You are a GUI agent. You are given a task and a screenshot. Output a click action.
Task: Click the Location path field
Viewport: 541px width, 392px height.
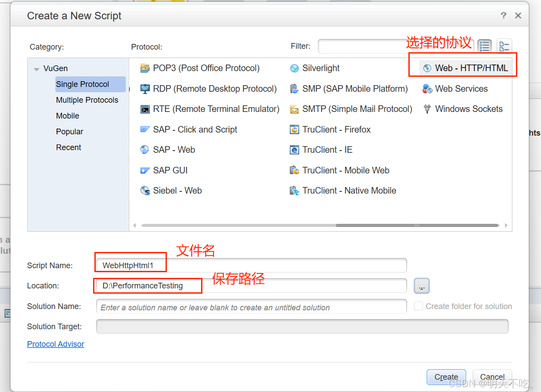[251, 286]
